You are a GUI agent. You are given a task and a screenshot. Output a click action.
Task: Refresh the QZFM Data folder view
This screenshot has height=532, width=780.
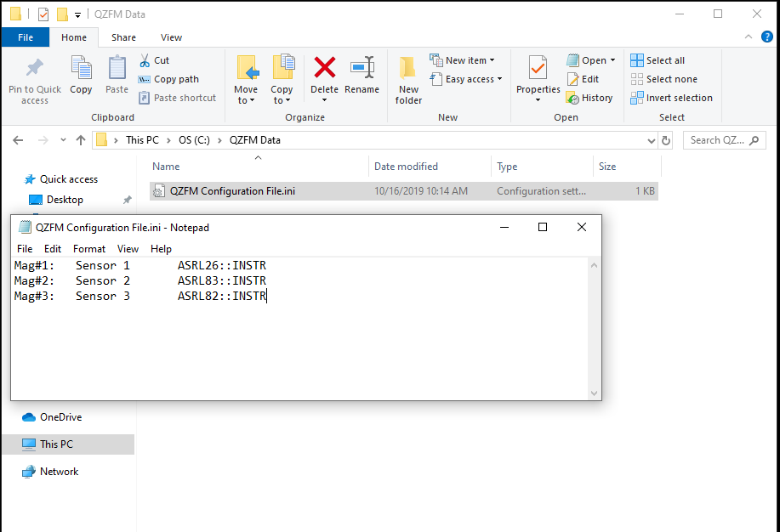[x=665, y=141]
